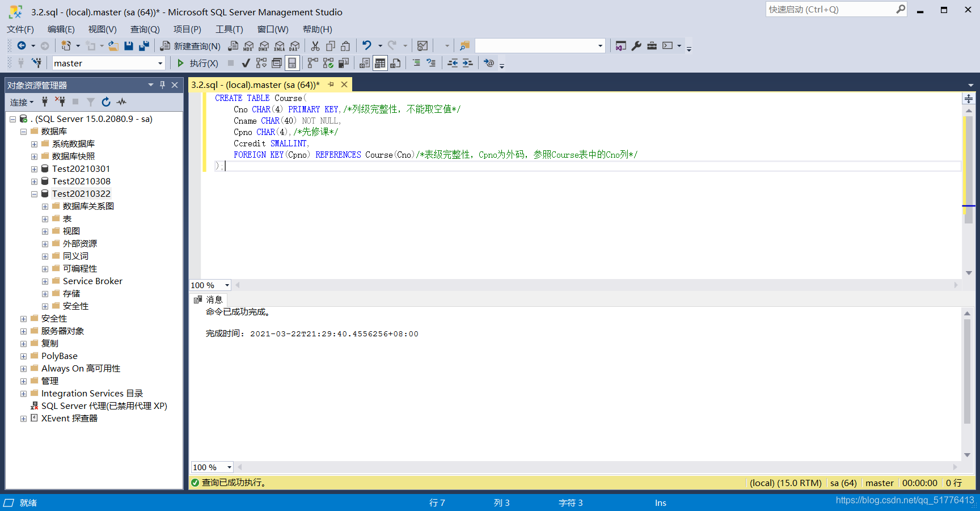980x511 pixels.
Task: Click the DAX query icon
Action: pos(294,46)
